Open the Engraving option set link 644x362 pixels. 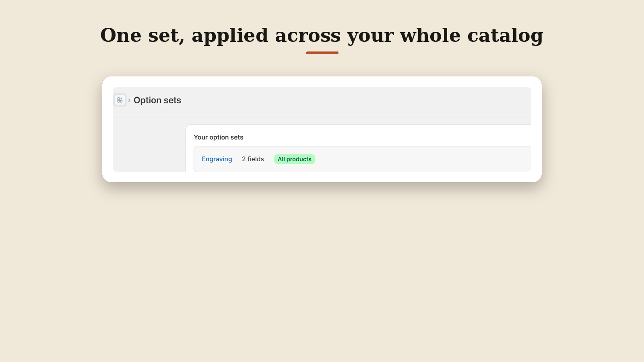tap(217, 159)
